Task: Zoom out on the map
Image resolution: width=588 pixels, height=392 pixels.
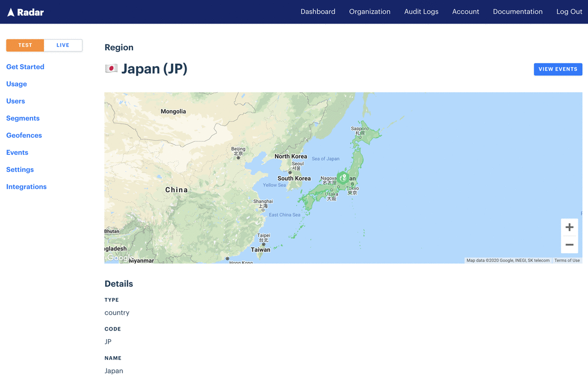Action: (x=569, y=245)
